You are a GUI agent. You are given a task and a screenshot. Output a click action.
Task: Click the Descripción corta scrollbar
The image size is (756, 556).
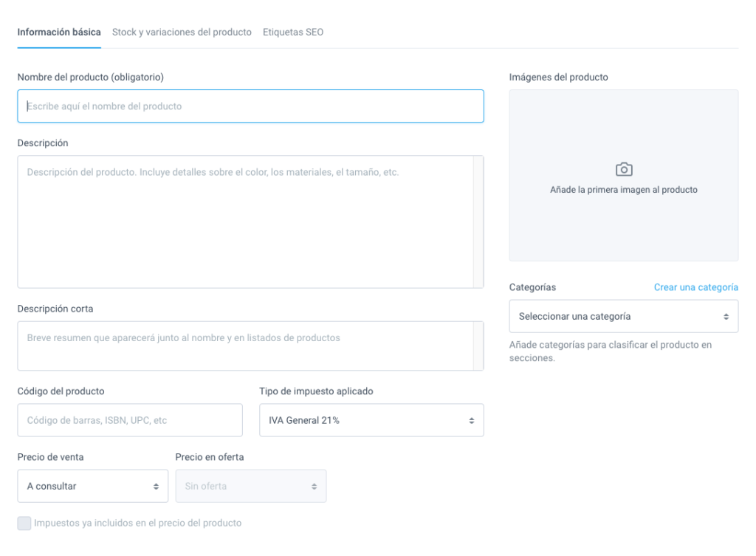[x=478, y=346]
